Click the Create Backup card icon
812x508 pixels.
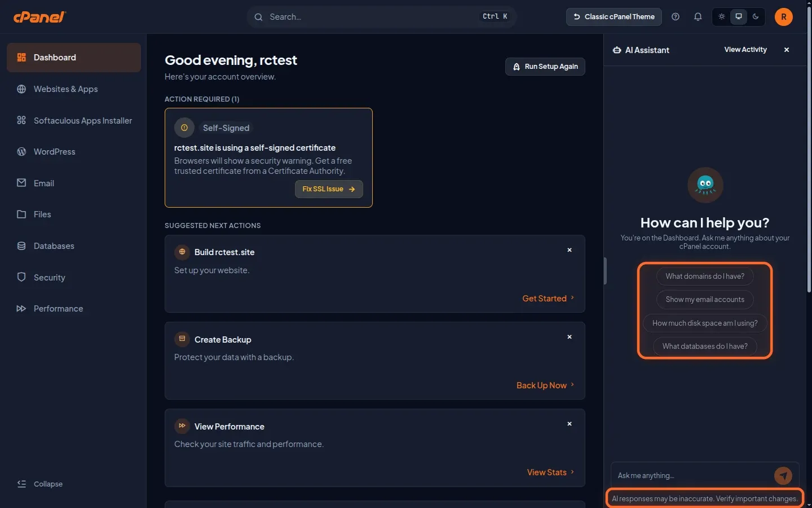[182, 339]
